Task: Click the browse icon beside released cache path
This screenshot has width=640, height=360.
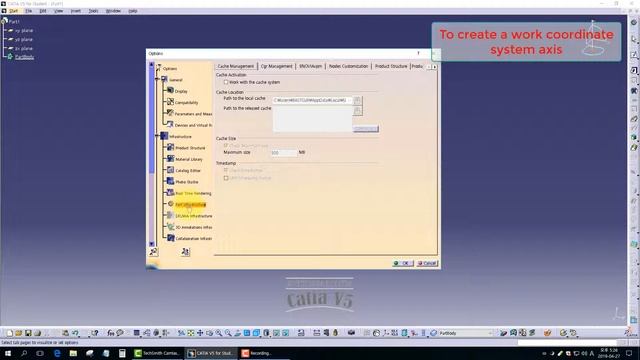Action: (357, 111)
